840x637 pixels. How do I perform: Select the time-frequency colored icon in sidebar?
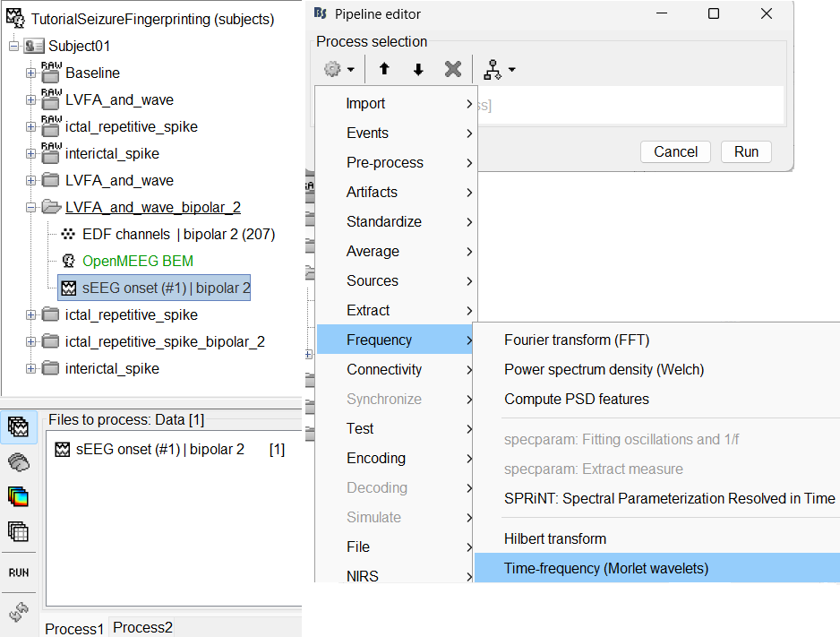point(18,496)
